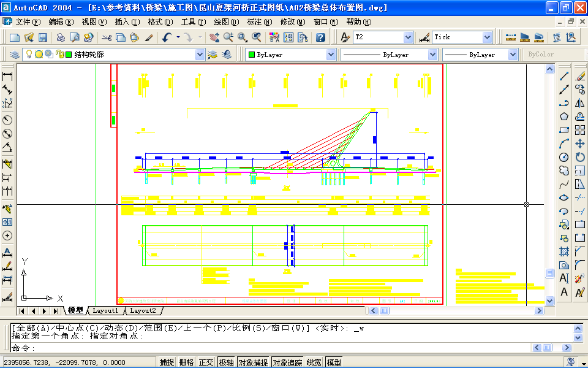The height and width of the screenshot is (368, 588).
Task: Select the Aligned Dimension tool
Action: click(x=7, y=90)
